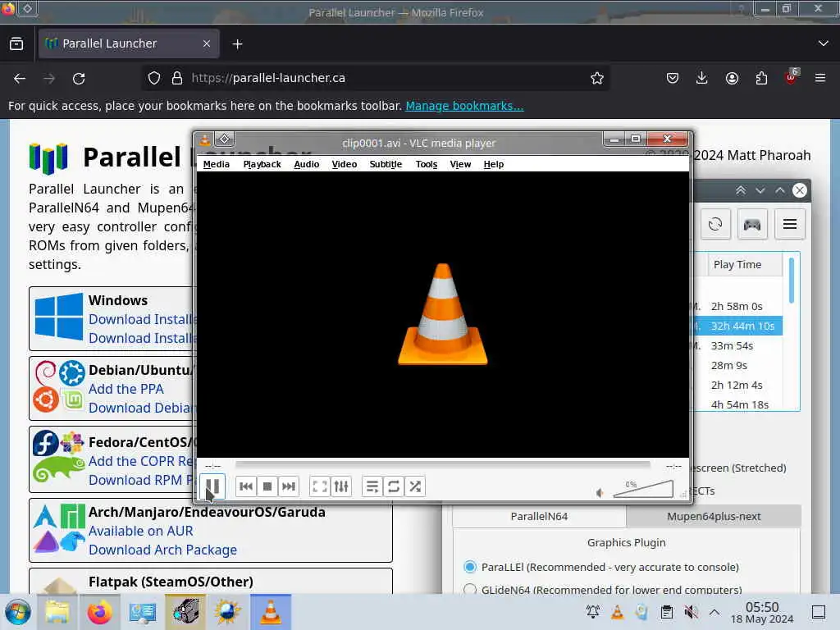The height and width of the screenshot is (630, 840).
Task: Stop playback in VLC
Action: coord(267,486)
